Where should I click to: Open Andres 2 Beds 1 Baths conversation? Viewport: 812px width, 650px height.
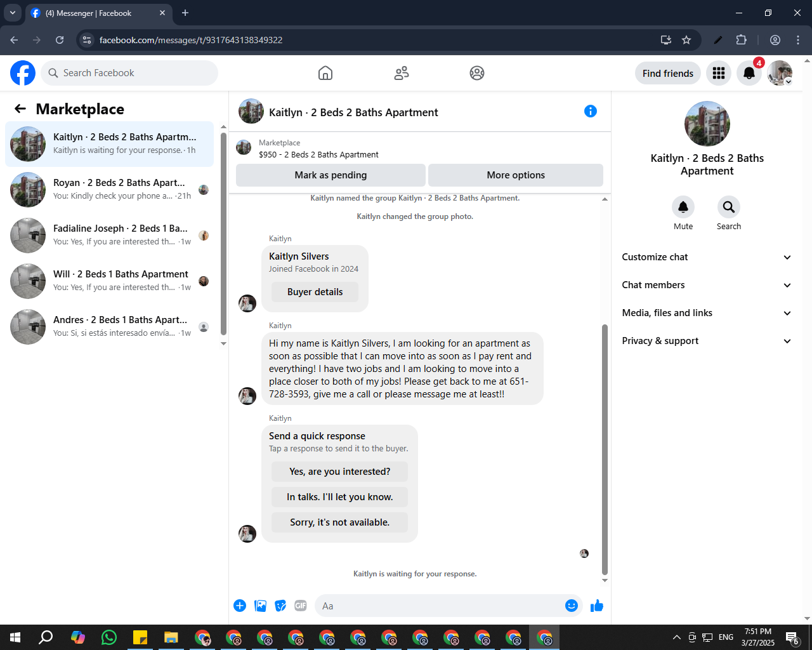(109, 327)
